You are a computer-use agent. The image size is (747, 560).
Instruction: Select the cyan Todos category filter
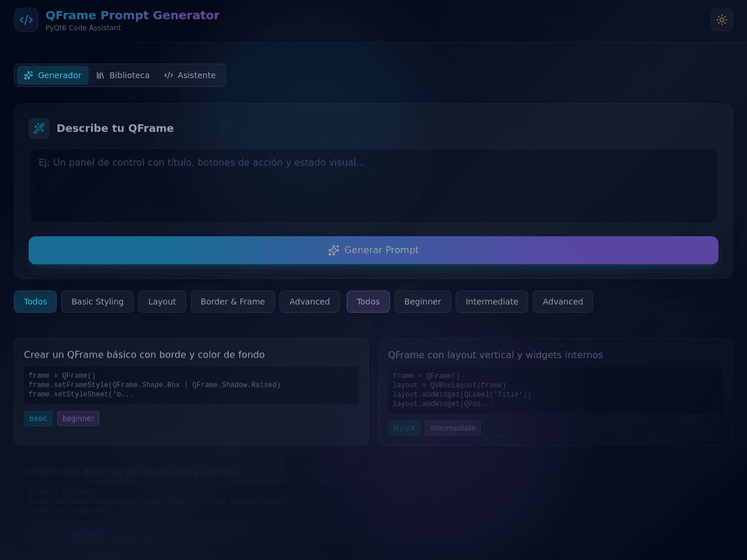click(x=36, y=302)
